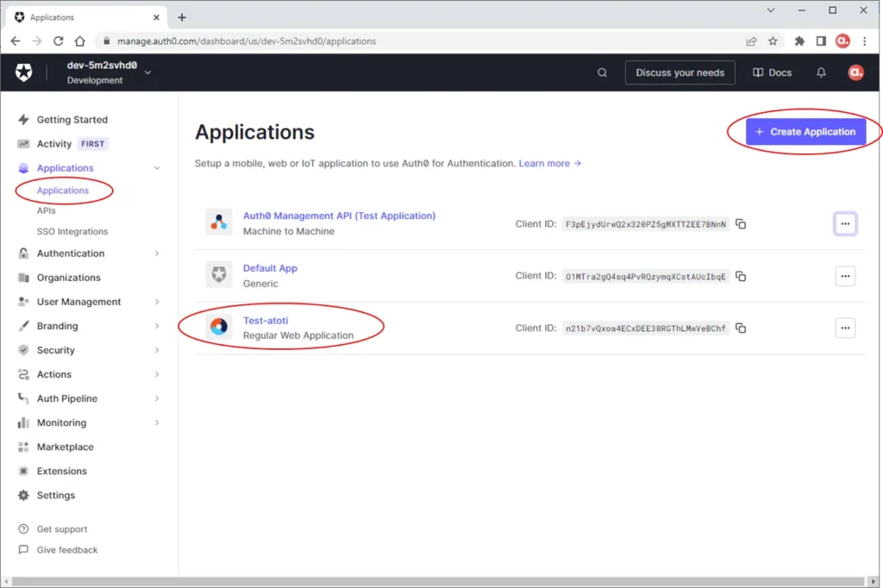This screenshot has height=588, width=883.
Task: Collapse the Applications sidebar section
Action: click(157, 168)
